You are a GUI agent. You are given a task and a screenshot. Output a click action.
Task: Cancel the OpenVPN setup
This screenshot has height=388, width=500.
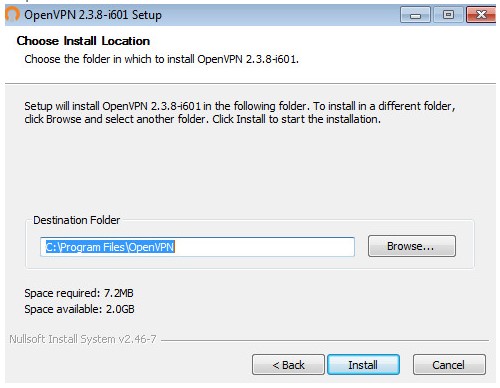449,365
